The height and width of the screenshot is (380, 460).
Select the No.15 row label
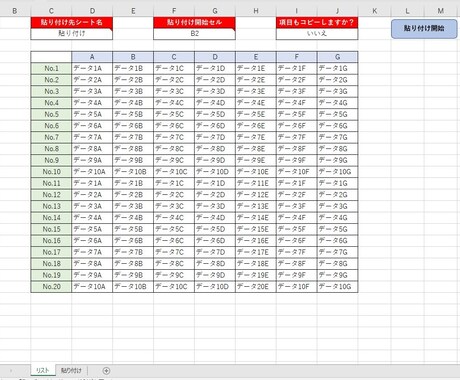[51, 229]
